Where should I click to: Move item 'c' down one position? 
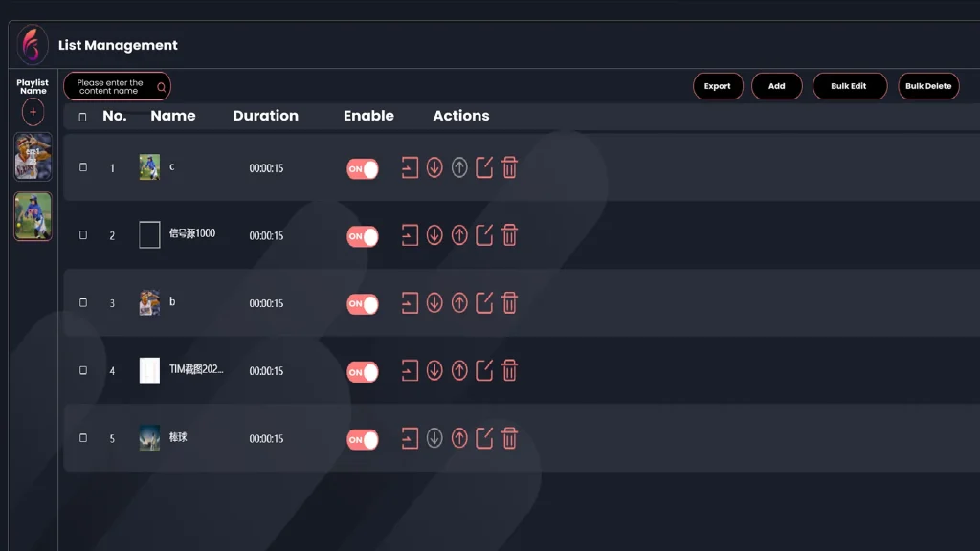tap(434, 168)
